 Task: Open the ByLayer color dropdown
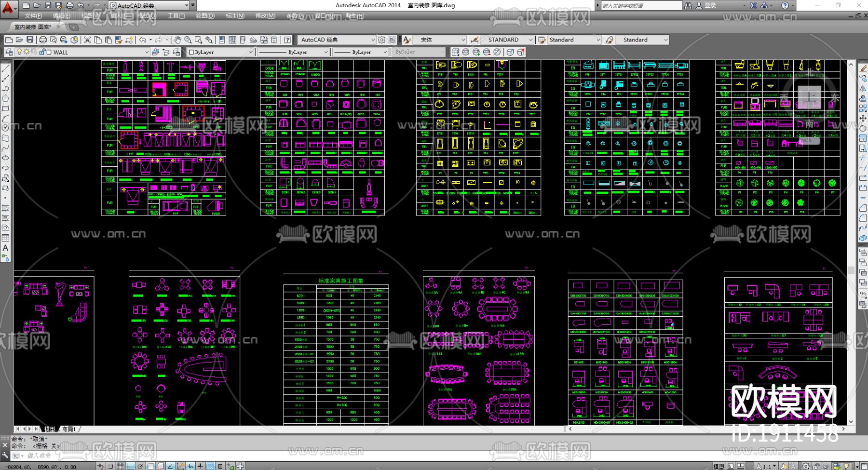(x=250, y=52)
